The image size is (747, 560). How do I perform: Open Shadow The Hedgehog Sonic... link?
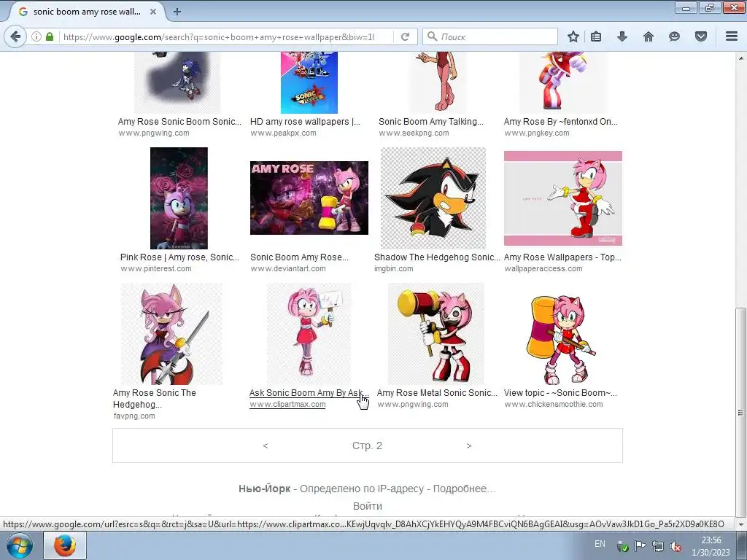(437, 257)
